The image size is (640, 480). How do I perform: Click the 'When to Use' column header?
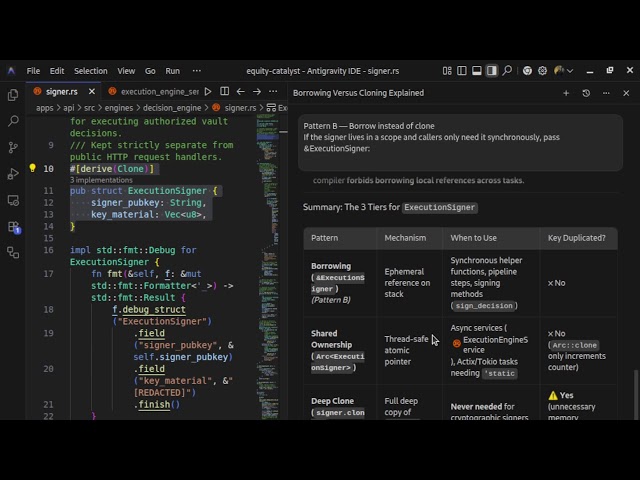pos(473,238)
